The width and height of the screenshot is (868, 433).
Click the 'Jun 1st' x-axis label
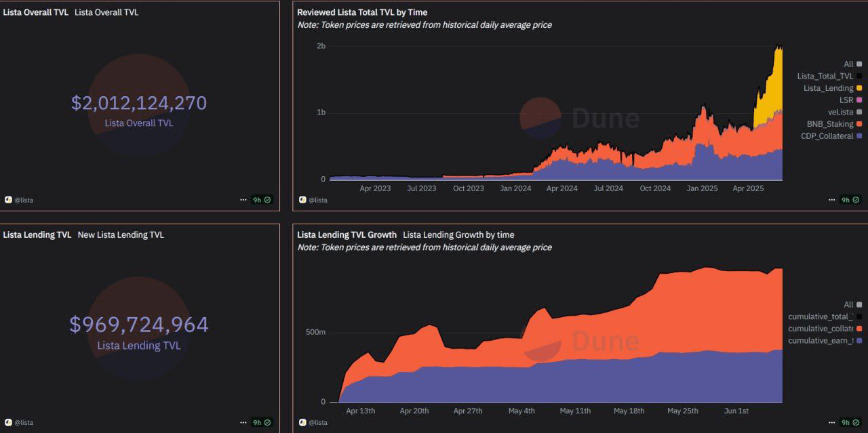[736, 411]
